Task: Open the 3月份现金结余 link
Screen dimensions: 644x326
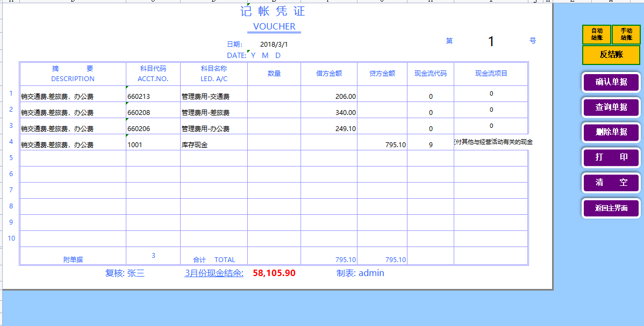Action: click(x=213, y=273)
